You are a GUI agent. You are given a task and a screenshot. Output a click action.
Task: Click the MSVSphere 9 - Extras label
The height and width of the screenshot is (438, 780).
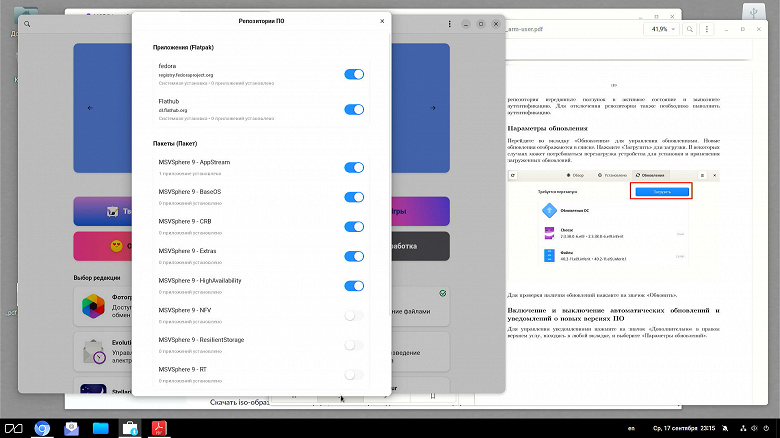(187, 251)
